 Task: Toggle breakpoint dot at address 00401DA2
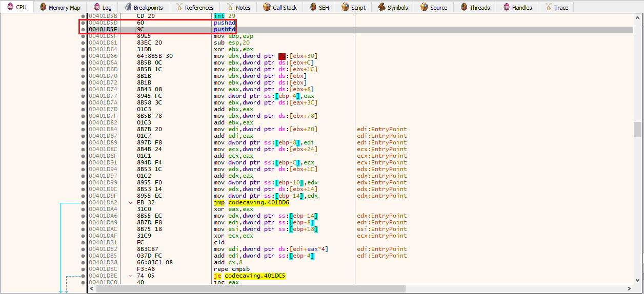point(83,203)
